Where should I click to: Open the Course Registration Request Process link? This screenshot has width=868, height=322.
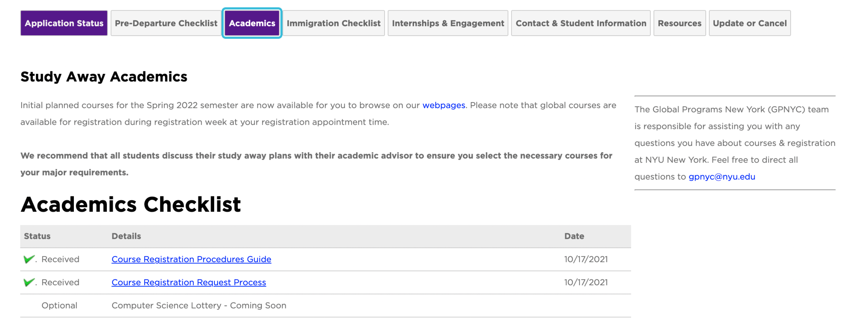[189, 282]
